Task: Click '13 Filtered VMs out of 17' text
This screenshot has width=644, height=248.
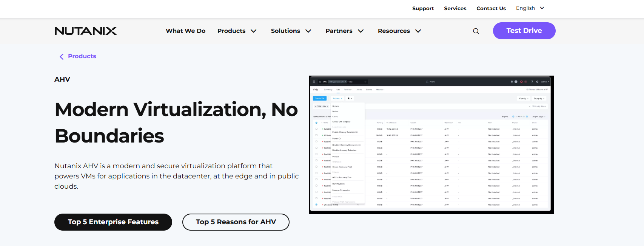Action: [537, 90]
